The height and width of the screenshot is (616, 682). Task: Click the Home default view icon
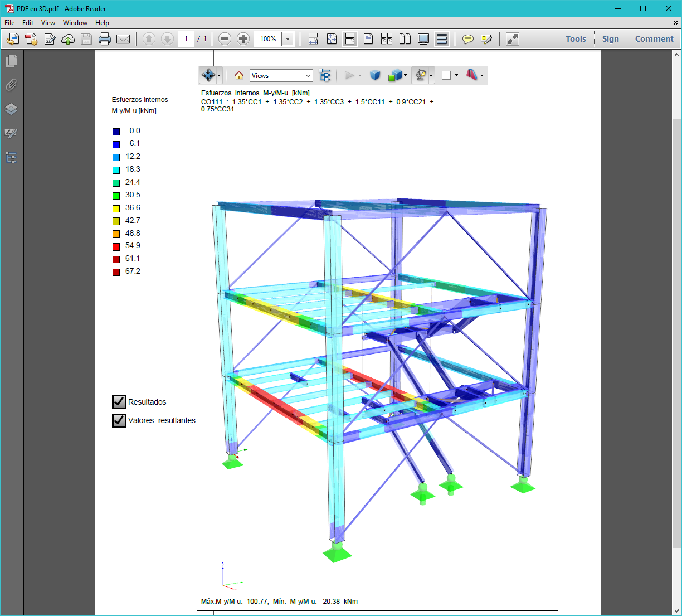coord(239,75)
